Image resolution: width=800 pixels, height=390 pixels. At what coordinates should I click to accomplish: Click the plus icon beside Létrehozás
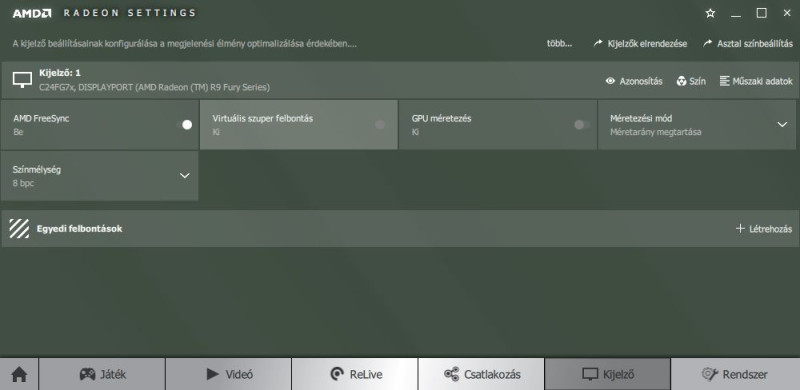pos(740,228)
